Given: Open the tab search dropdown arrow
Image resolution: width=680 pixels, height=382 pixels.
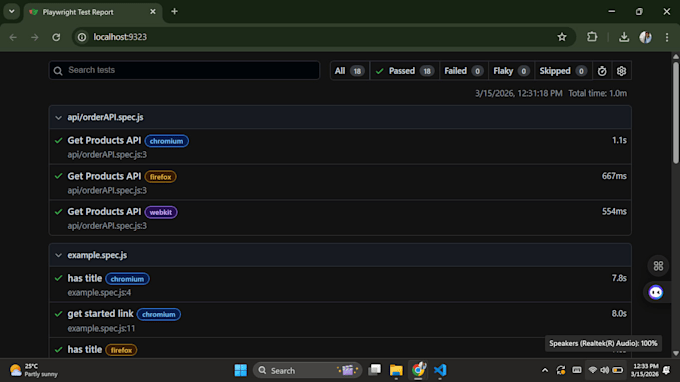Looking at the screenshot, I should pyautogui.click(x=12, y=11).
